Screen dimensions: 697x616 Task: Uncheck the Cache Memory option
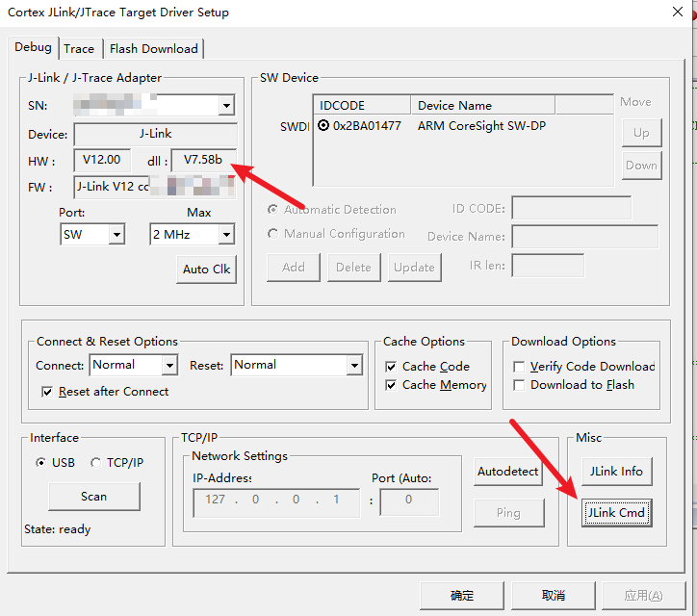(392, 385)
